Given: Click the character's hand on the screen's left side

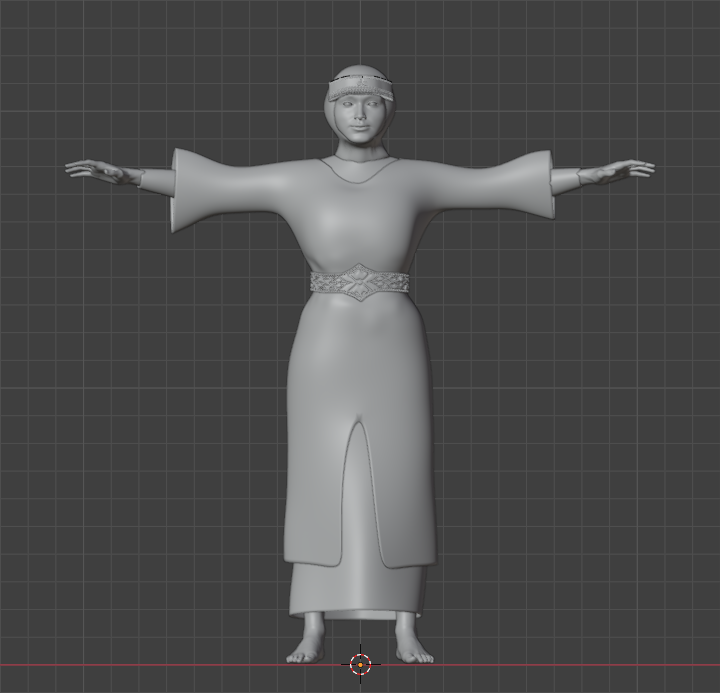Looking at the screenshot, I should click(x=103, y=172).
